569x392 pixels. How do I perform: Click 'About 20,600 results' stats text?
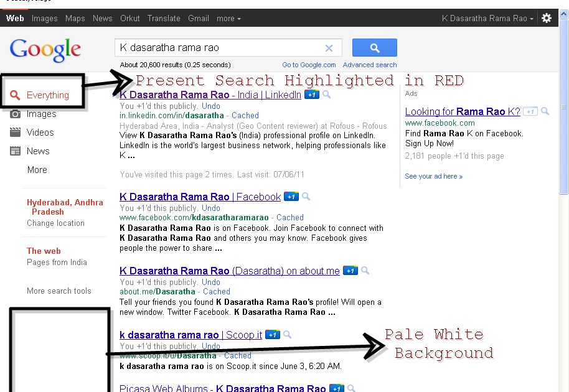(176, 65)
